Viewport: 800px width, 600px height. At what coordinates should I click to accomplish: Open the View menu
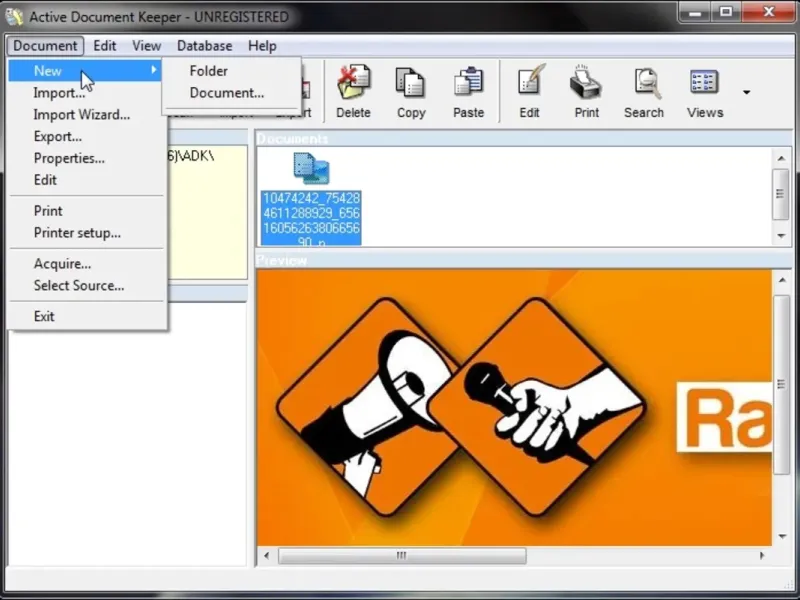(x=146, y=46)
